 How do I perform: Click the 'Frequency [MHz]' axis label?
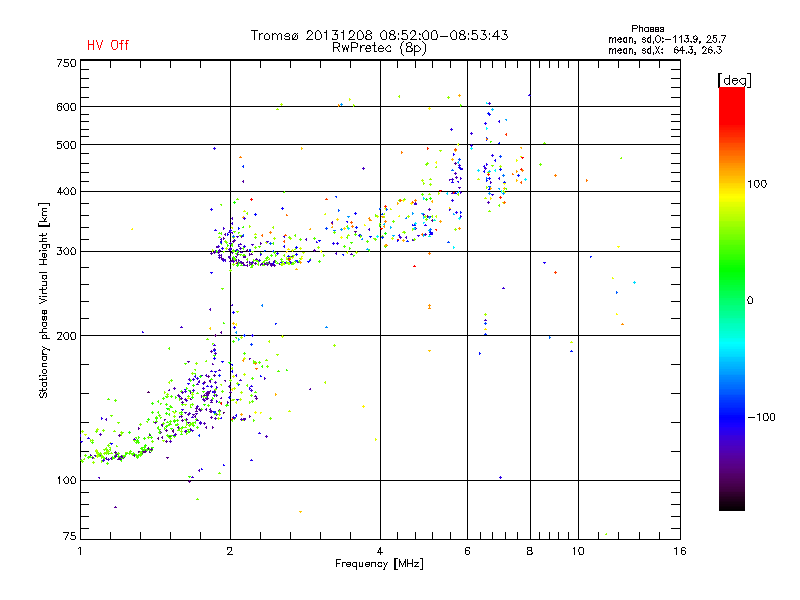379,564
